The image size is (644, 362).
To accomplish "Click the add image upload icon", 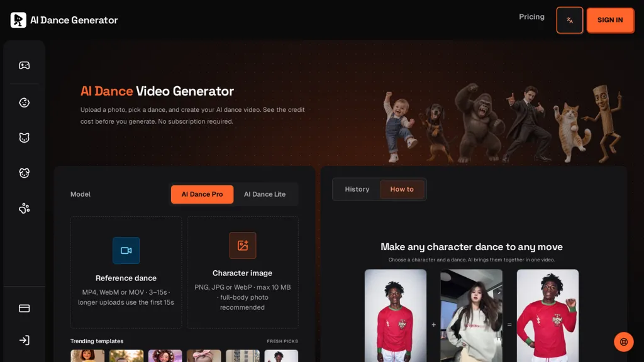I will [243, 246].
